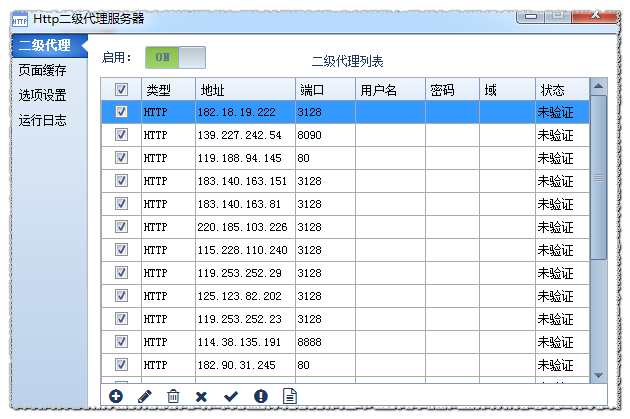This screenshot has width=630, height=419.
Task: Toggle the 启用 ON switch
Action: click(175, 57)
